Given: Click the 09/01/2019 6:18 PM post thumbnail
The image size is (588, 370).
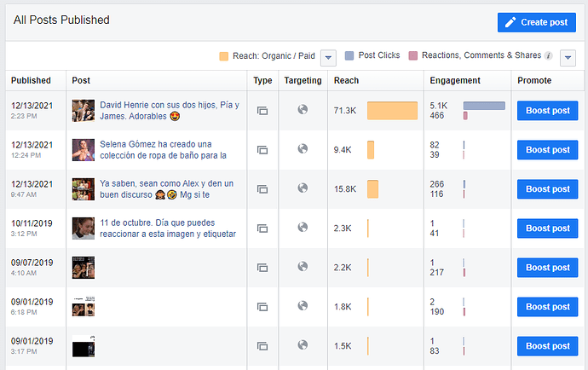Looking at the screenshot, I should [x=84, y=307].
